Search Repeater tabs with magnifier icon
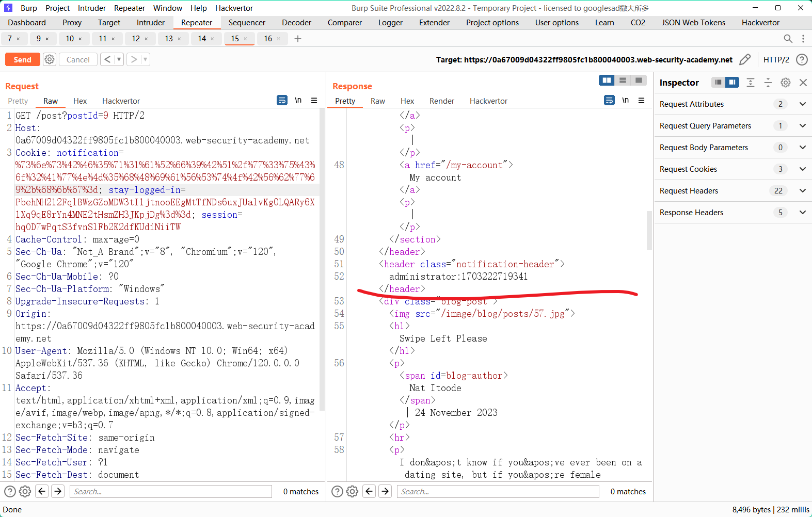Screen dimensions: 812x517 click(x=788, y=39)
